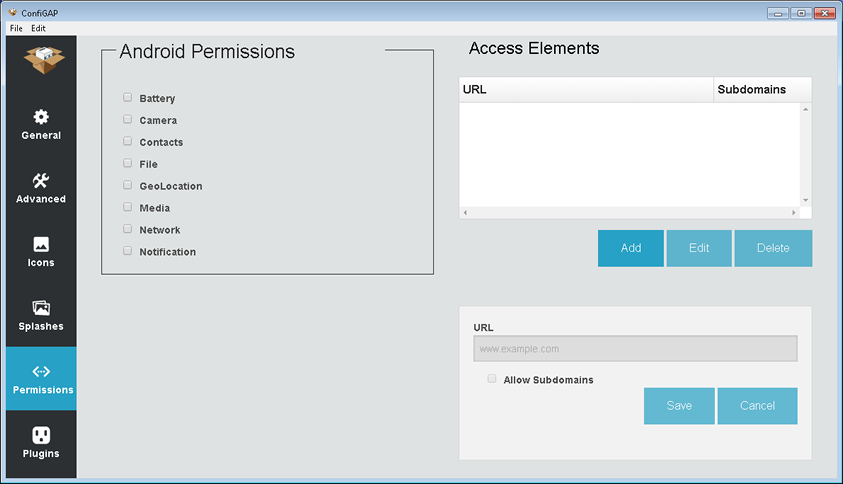
Task: Go to the Icons picture section
Action: (x=41, y=244)
